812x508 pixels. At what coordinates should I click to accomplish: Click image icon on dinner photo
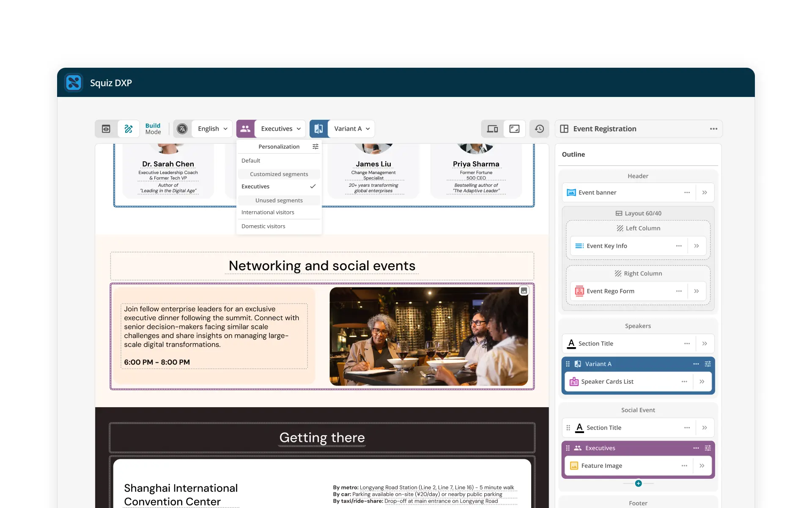[524, 291]
